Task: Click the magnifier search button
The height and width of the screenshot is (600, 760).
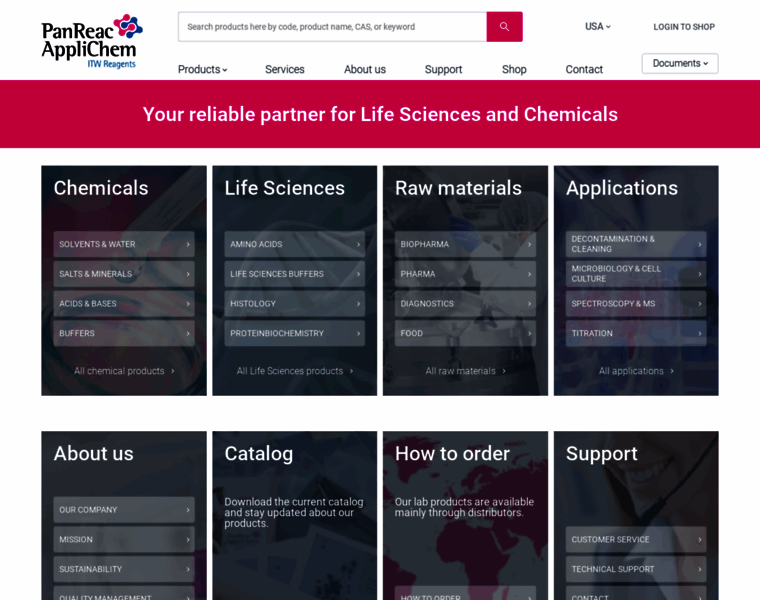Action: 504,27
